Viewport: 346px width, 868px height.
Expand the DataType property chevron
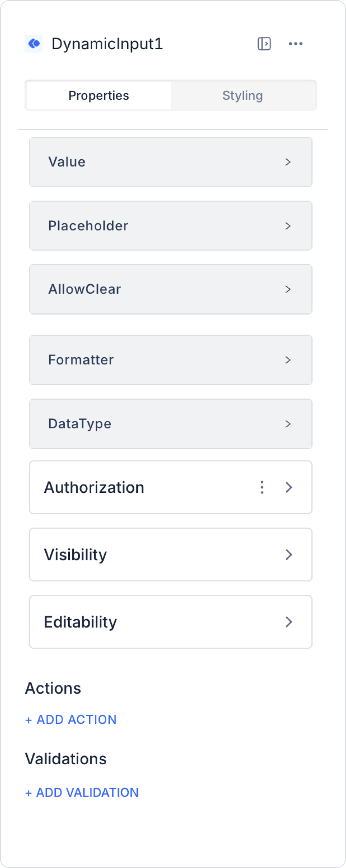[x=288, y=424]
